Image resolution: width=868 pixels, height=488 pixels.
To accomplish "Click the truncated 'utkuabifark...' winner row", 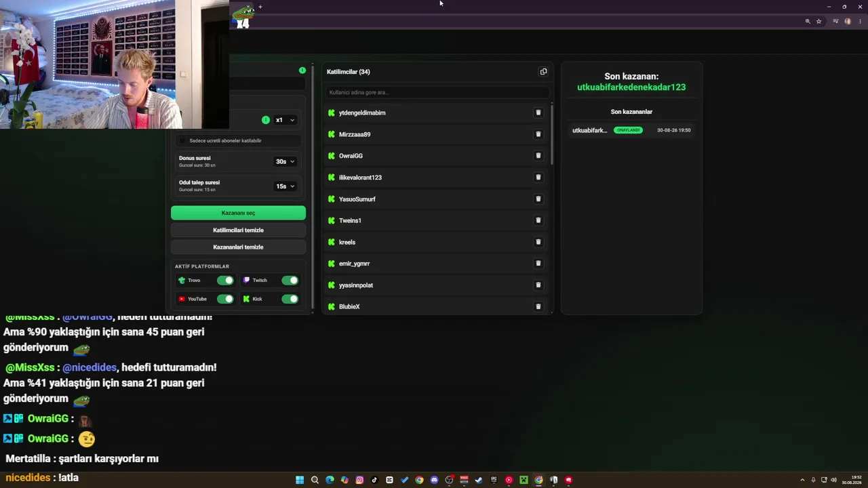I will pos(631,130).
